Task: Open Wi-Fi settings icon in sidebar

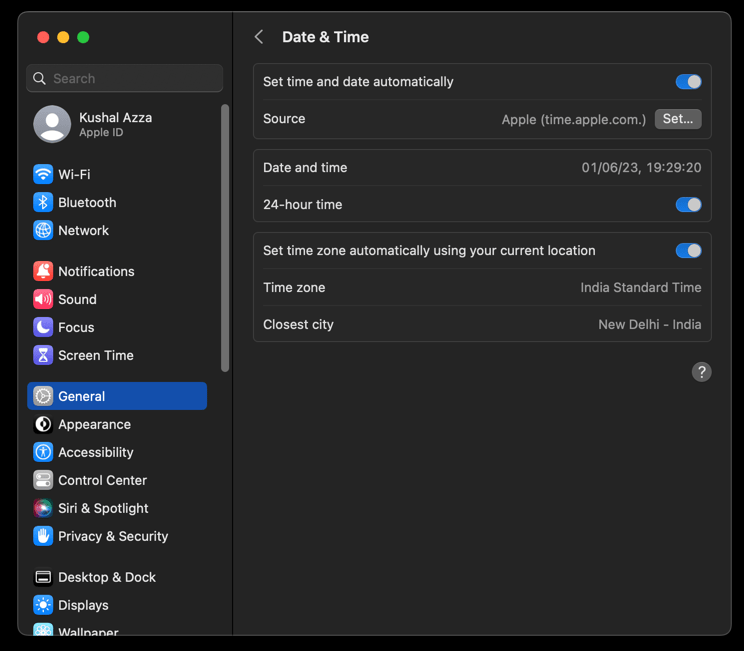Action: (43, 174)
